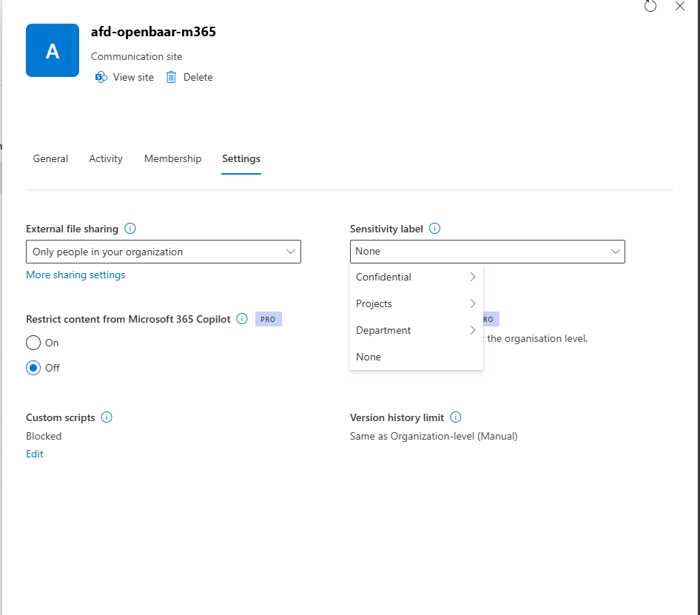
Task: Click the 'Blocked' custom scripts status
Action: [x=44, y=436]
